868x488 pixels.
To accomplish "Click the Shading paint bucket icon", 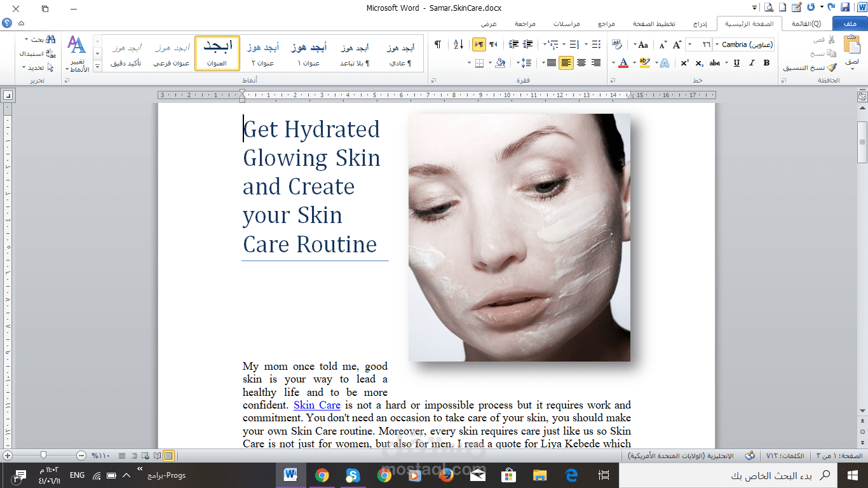I will (501, 63).
